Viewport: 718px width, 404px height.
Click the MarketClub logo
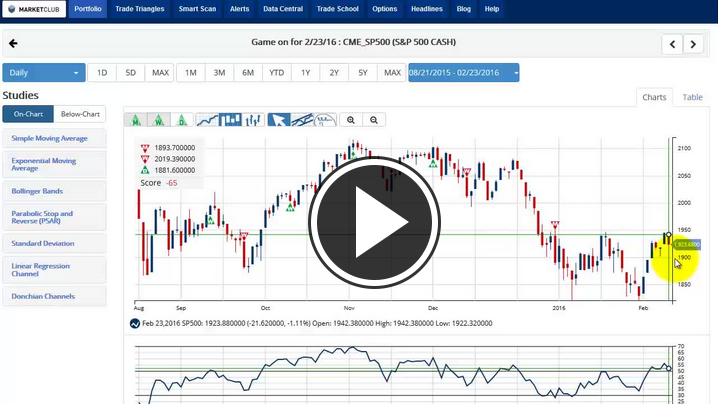click(34, 9)
